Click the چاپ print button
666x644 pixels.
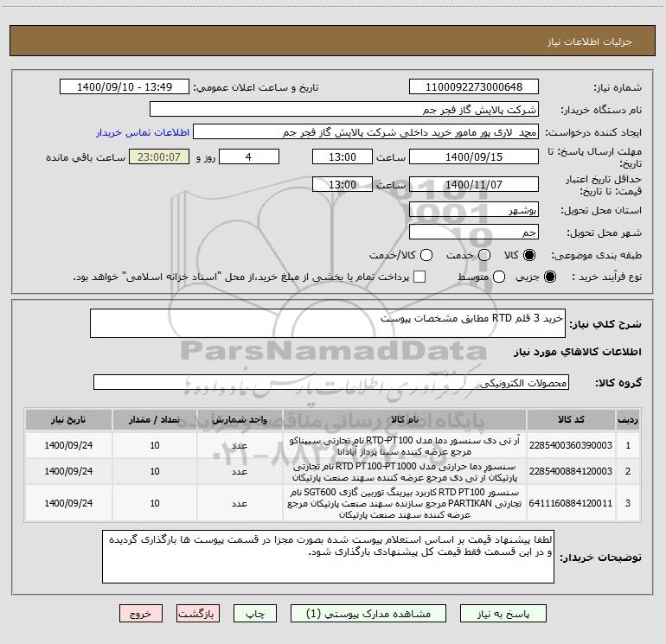(x=255, y=614)
